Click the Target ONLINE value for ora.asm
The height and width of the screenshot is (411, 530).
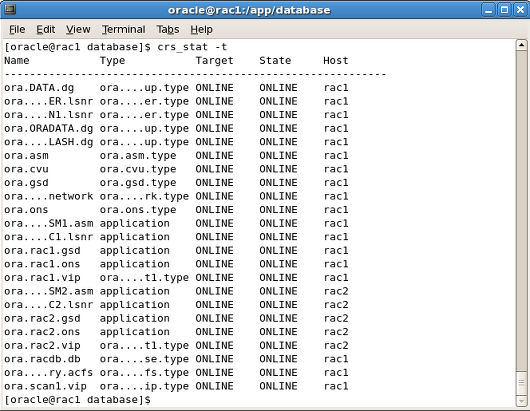point(214,155)
